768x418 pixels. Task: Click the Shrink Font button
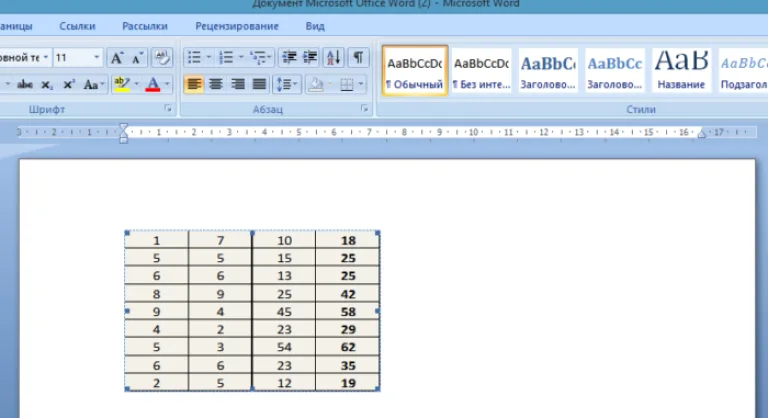pyautogui.click(x=137, y=58)
